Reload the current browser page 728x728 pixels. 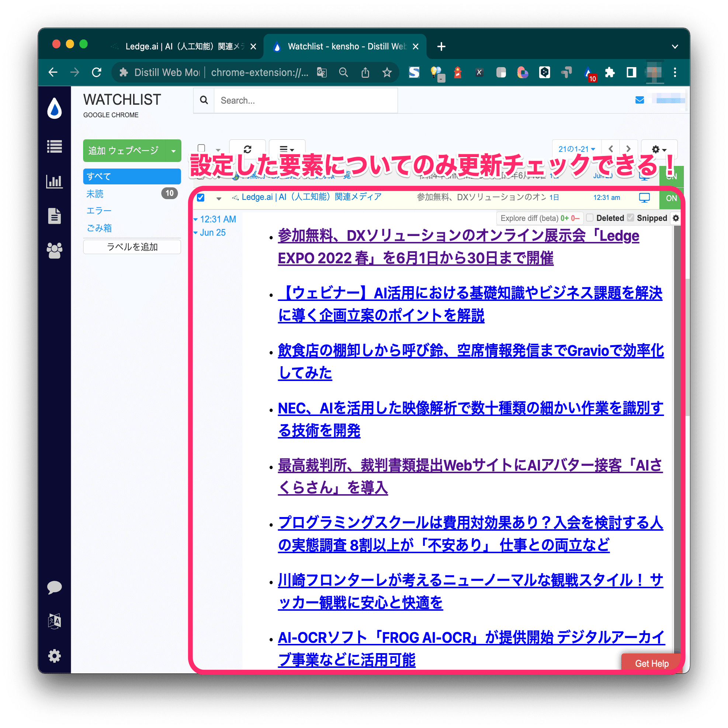(97, 72)
